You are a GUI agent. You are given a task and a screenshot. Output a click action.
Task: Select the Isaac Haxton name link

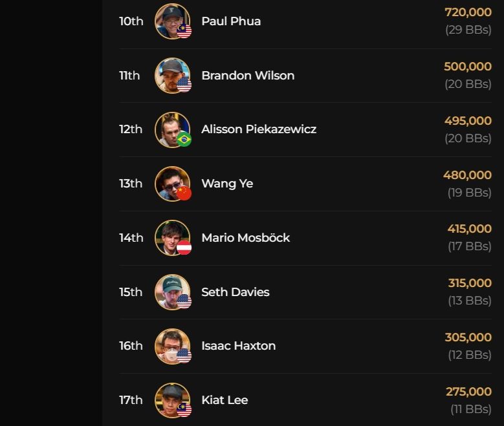tap(238, 346)
